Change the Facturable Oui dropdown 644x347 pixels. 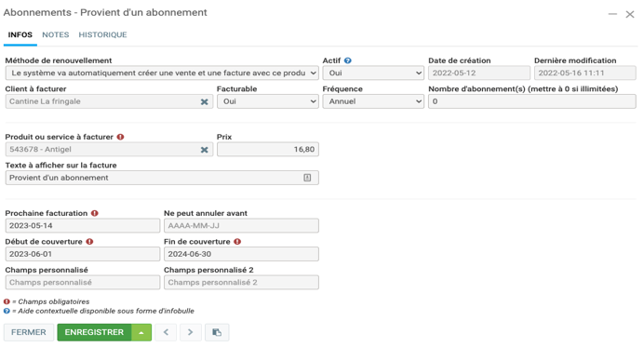(x=268, y=101)
